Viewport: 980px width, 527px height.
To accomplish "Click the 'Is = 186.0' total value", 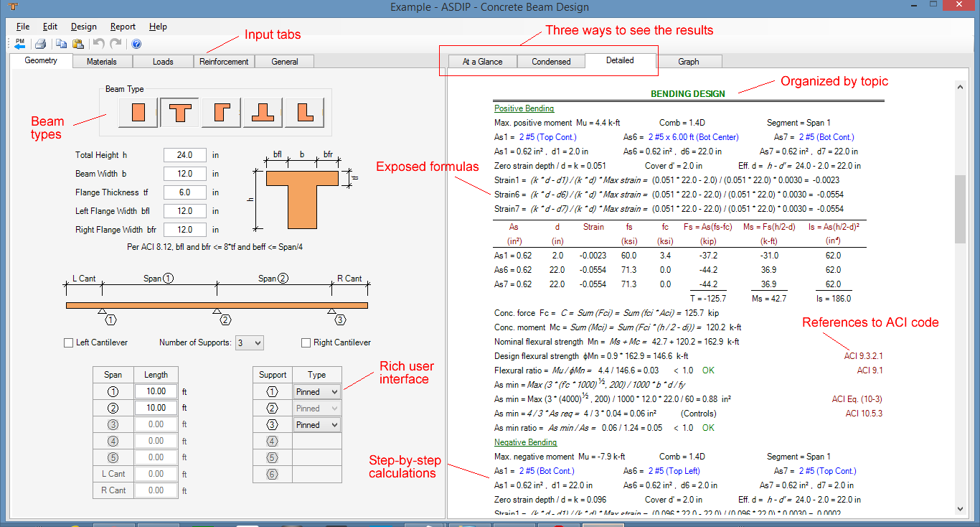I will tap(833, 298).
